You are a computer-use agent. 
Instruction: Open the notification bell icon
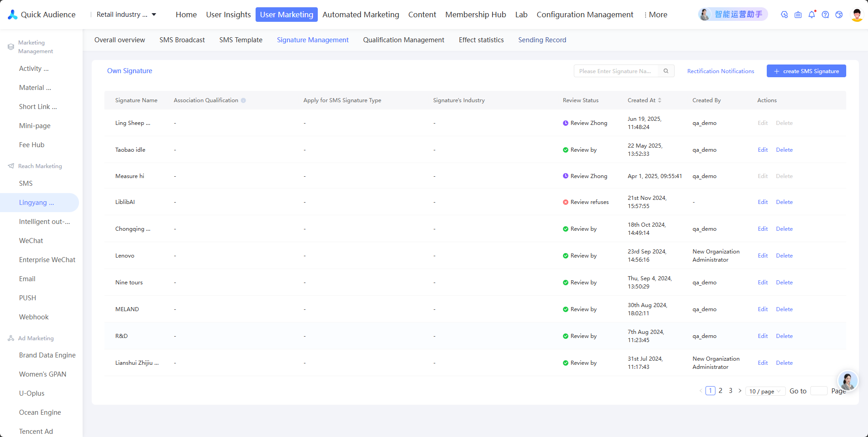pyautogui.click(x=812, y=15)
